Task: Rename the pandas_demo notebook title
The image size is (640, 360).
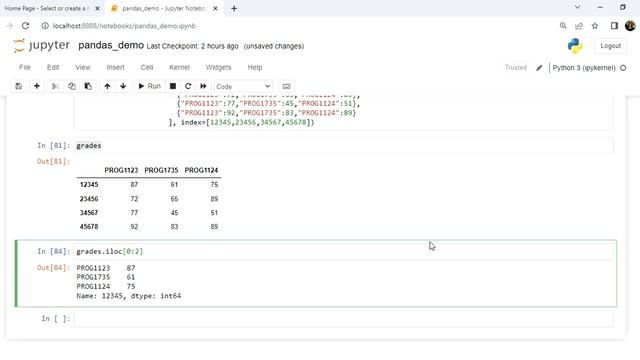Action: [x=111, y=45]
